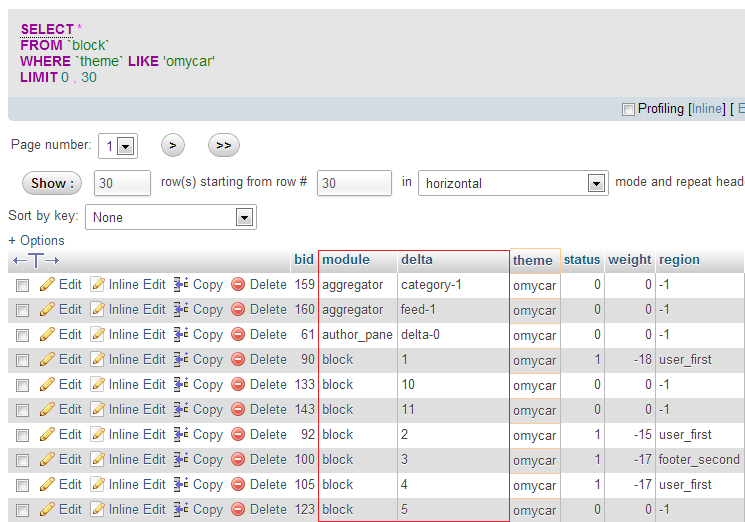Expand the + Options link

36,241
